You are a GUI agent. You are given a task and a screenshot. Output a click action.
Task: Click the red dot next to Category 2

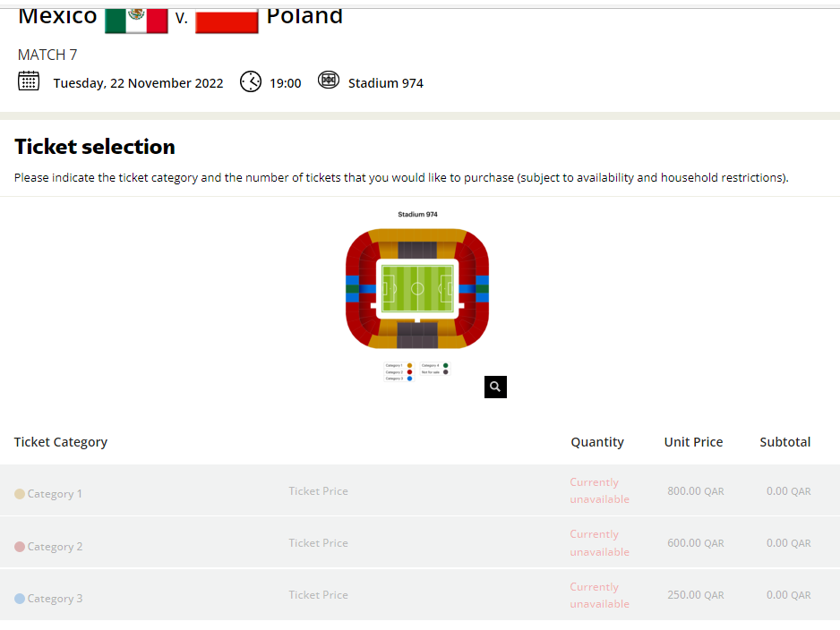click(20, 547)
